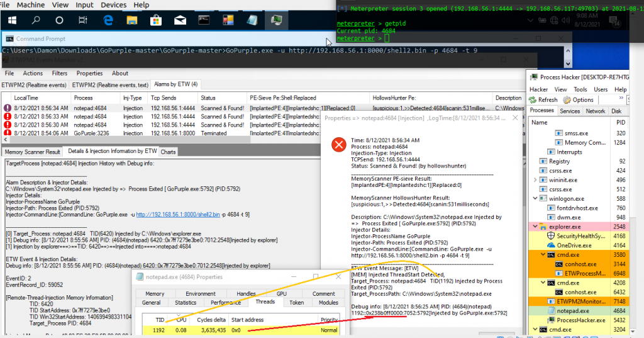This screenshot has height=338, width=644.
Task: Select Details & Injection Information by ETW tab
Action: pyautogui.click(x=113, y=151)
